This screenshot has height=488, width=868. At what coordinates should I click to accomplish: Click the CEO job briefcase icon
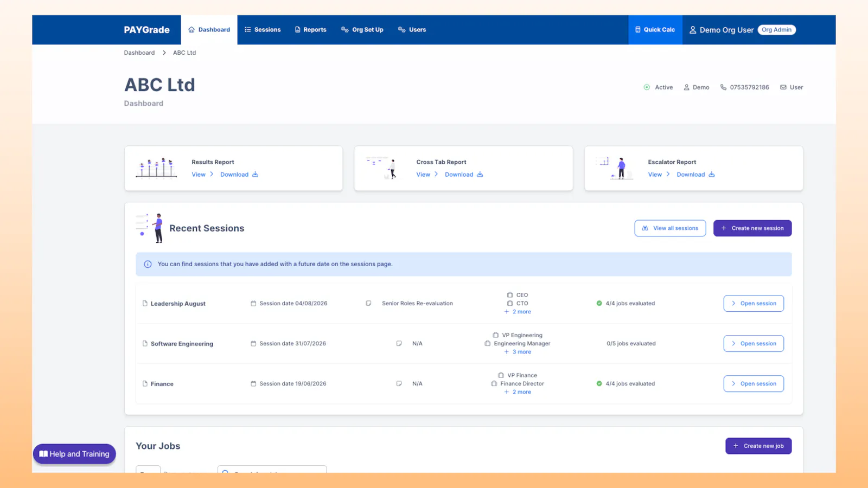click(510, 295)
